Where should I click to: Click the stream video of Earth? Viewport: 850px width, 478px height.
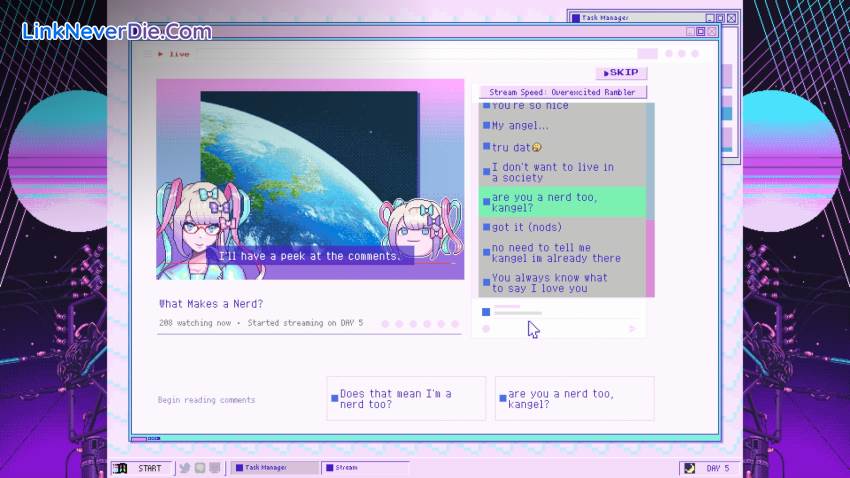309,150
